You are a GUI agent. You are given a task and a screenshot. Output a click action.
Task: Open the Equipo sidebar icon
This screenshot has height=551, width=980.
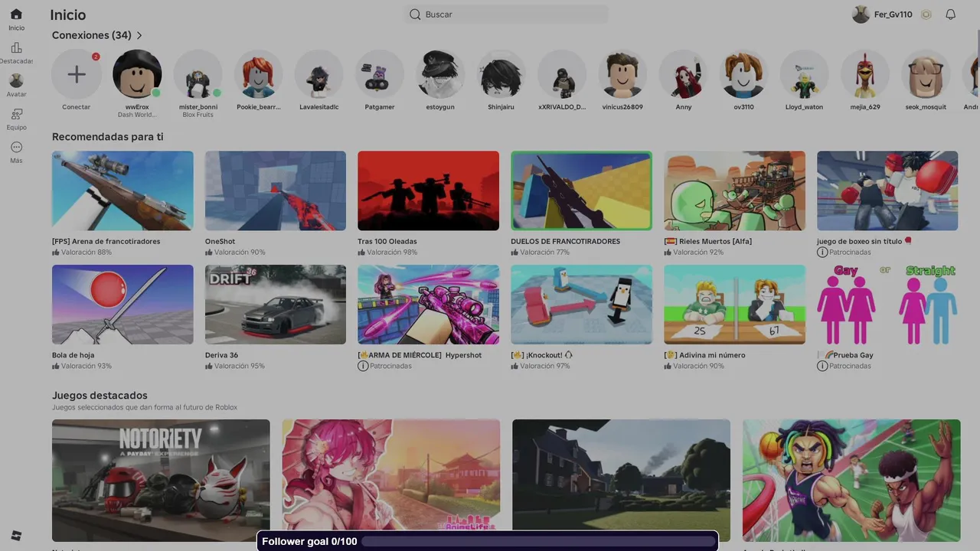(16, 114)
